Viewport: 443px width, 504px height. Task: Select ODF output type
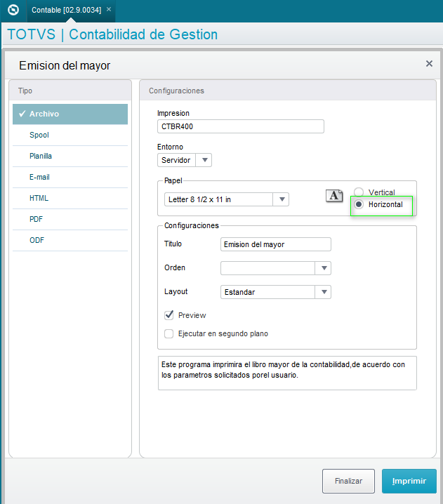[x=70, y=241]
